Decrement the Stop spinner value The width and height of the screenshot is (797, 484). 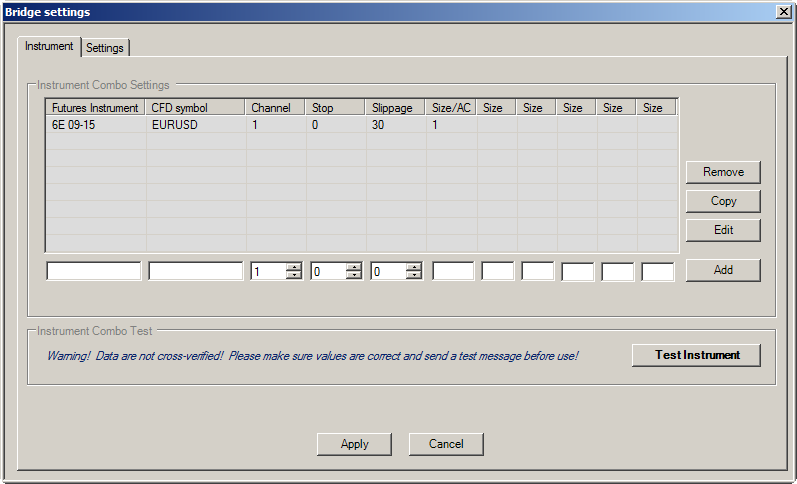(353, 275)
